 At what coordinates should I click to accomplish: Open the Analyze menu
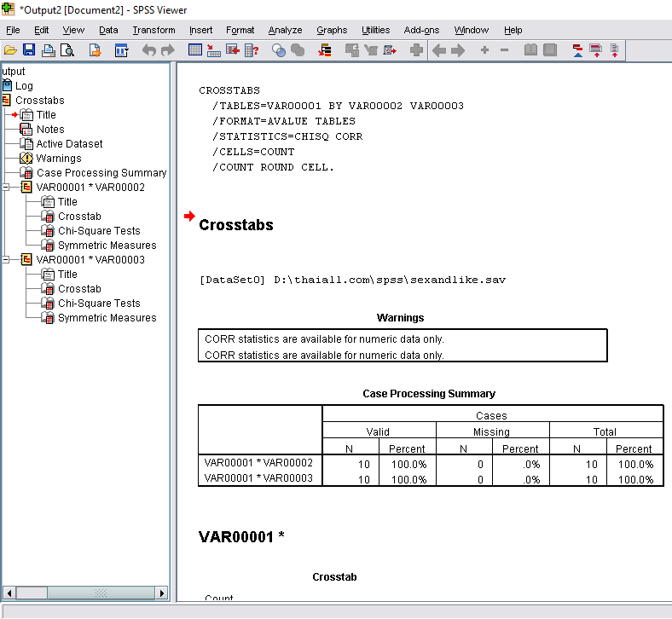point(285,30)
